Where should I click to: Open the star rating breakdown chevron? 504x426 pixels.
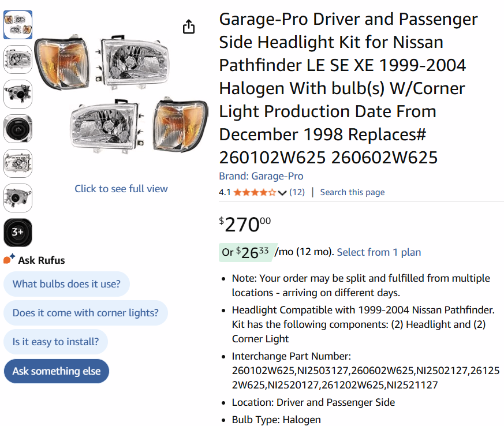[282, 192]
